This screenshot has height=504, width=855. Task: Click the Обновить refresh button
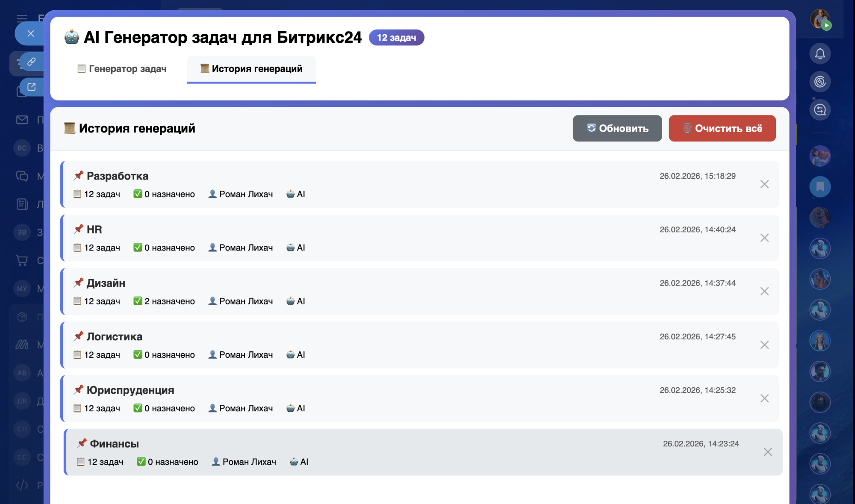pyautogui.click(x=617, y=128)
